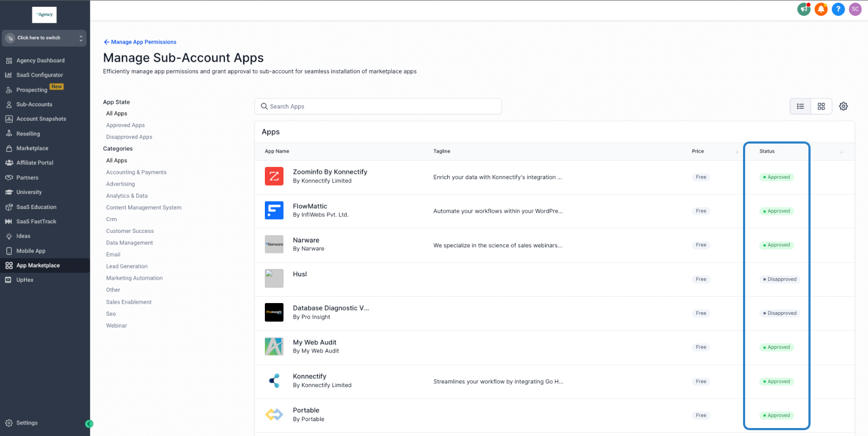Click the UpHex sidebar icon
The height and width of the screenshot is (436, 868).
(9, 280)
